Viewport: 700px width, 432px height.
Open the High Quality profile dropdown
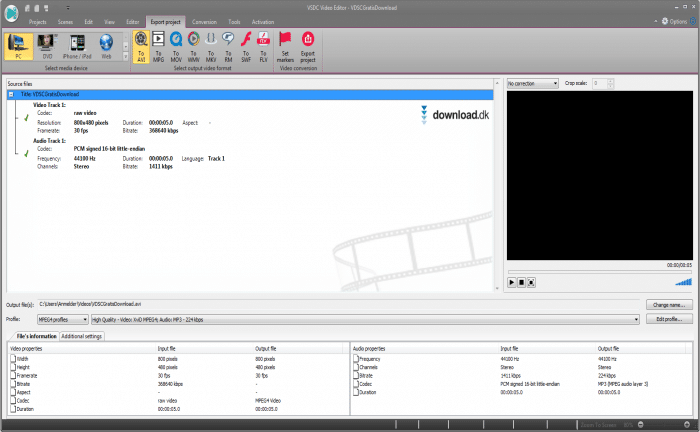tap(365, 320)
